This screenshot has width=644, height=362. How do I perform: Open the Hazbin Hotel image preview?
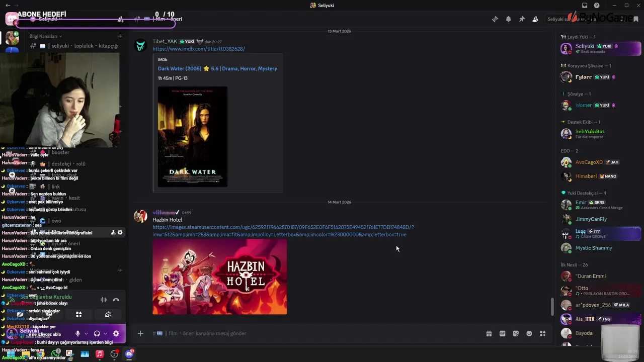click(220, 277)
